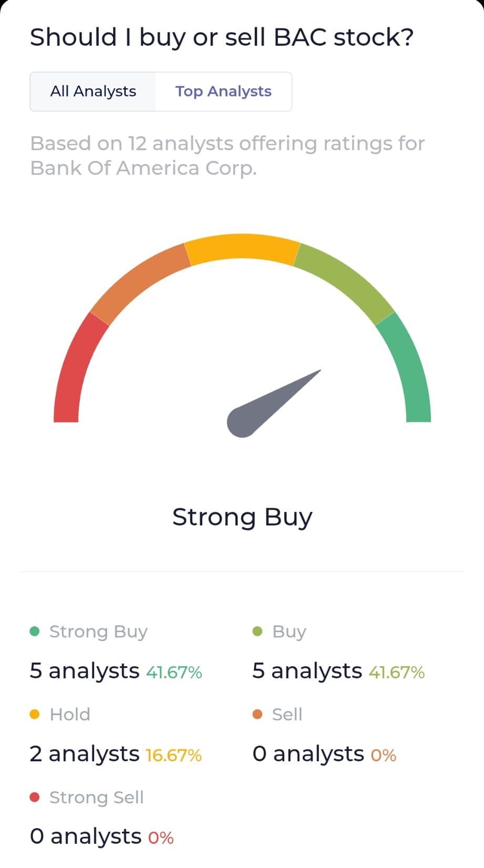Click the olive dot beside Buy legend
Viewport: 484px width, 868px height.
point(258,631)
